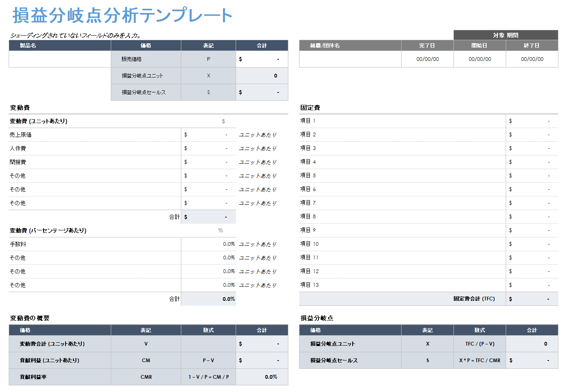Select the 間接費 row label
This screenshot has width=570, height=392.
coord(18,162)
